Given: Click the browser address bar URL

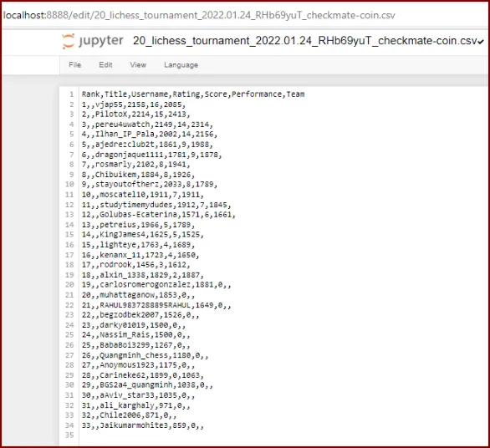Looking at the screenshot, I should [199, 15].
